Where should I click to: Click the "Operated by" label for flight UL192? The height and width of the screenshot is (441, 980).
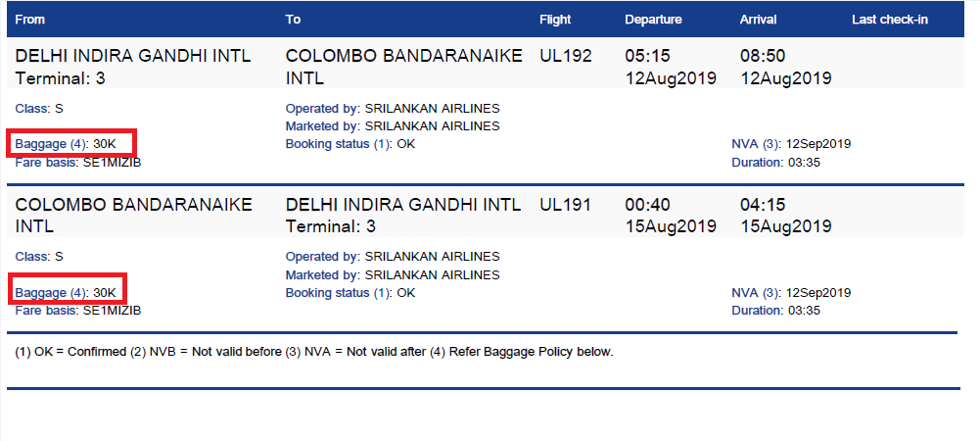click(323, 108)
